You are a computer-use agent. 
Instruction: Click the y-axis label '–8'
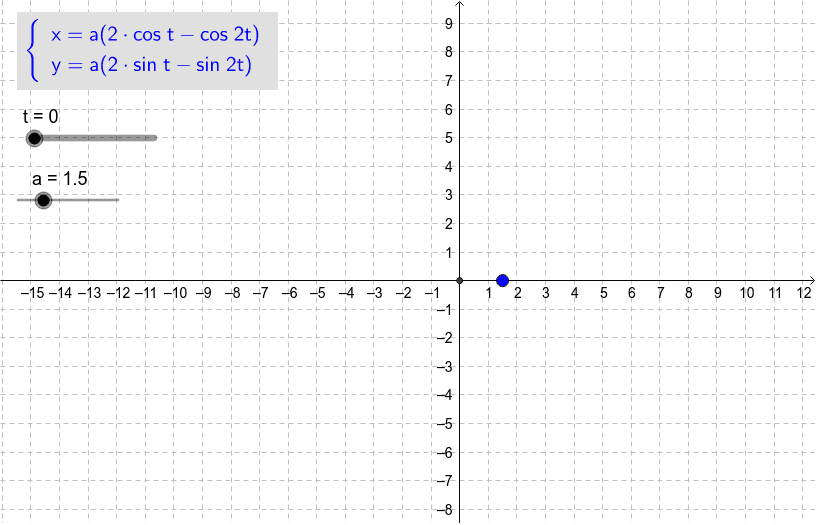[x=444, y=510]
